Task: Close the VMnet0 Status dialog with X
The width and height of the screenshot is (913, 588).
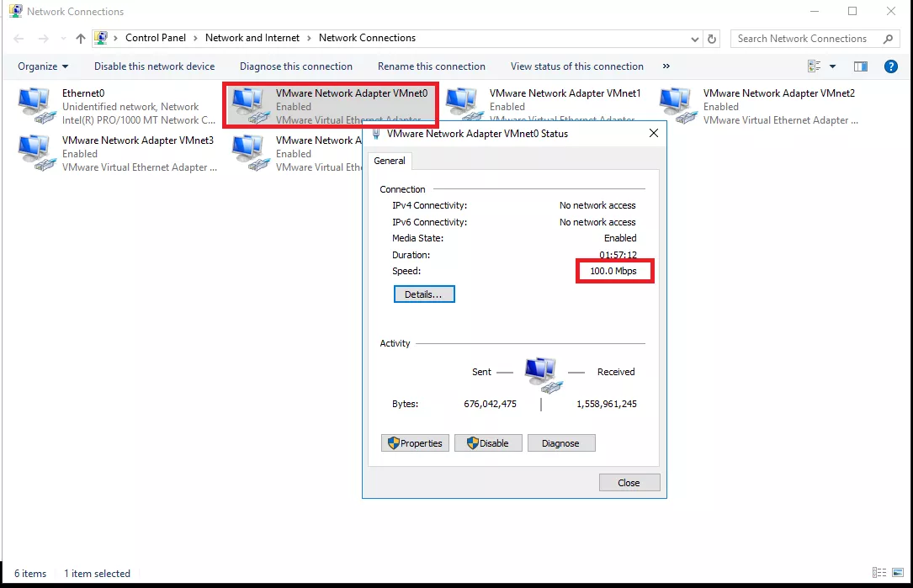Action: pyautogui.click(x=653, y=133)
